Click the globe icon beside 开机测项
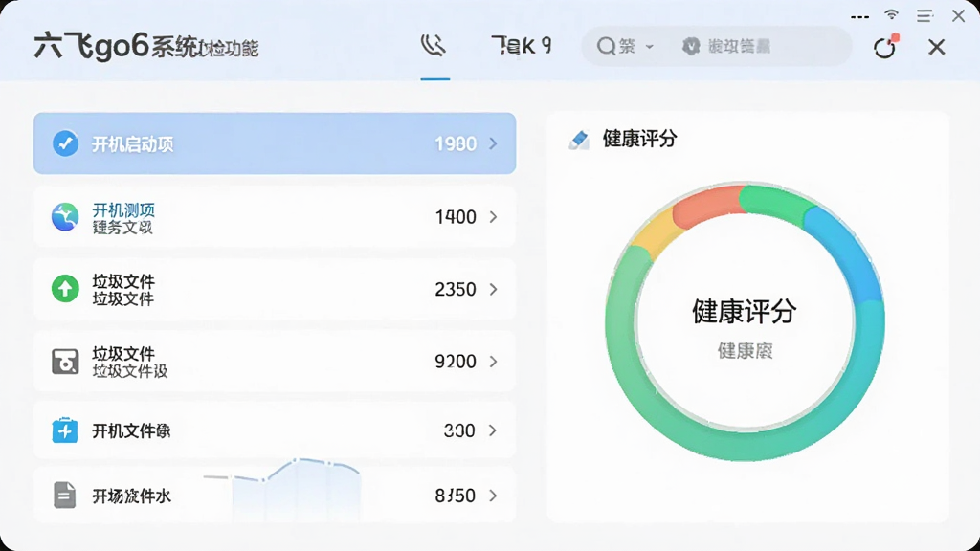 pyautogui.click(x=65, y=217)
